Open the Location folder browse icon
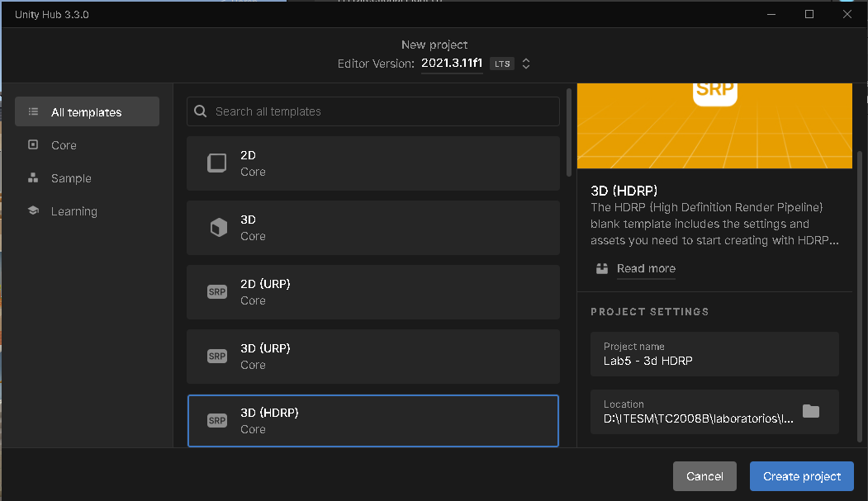Viewport: 868px width, 501px height. coord(811,412)
